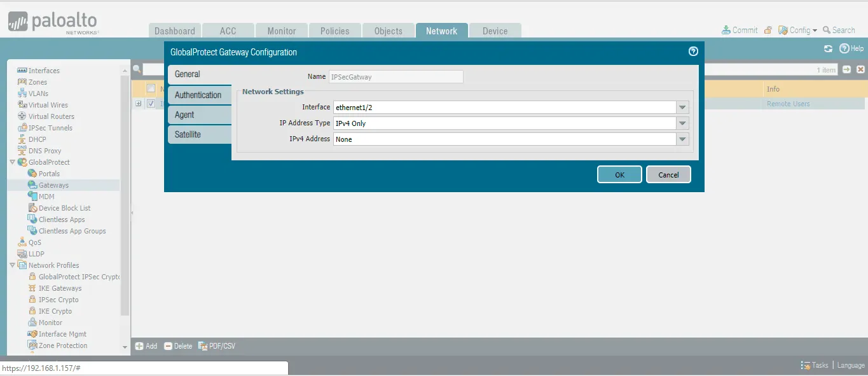Open the IP Address Type dropdown
868x376 pixels.
pos(682,123)
